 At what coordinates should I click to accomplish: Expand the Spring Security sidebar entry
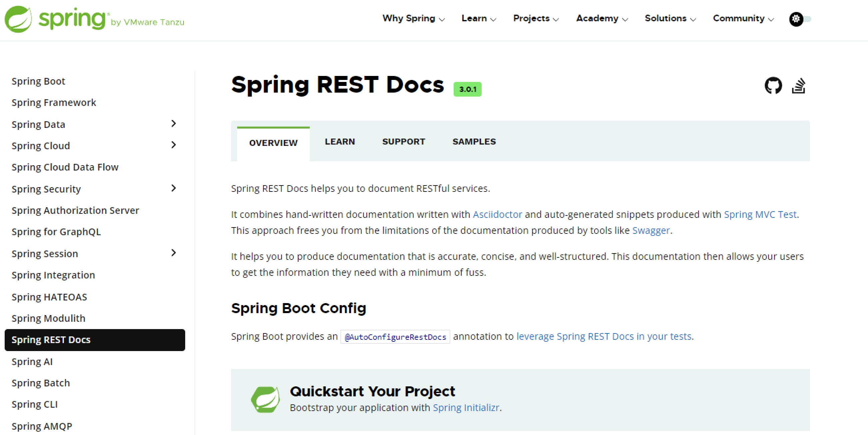point(174,188)
